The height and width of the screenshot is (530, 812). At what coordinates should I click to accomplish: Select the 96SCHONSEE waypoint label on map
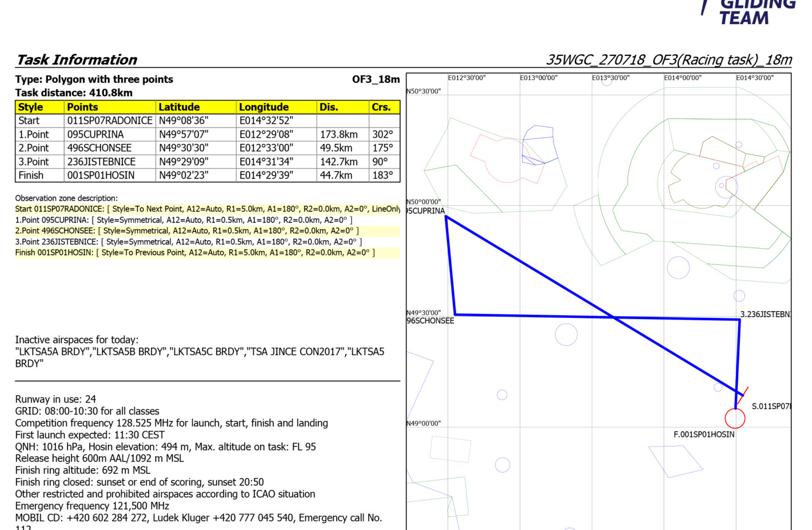[430, 321]
